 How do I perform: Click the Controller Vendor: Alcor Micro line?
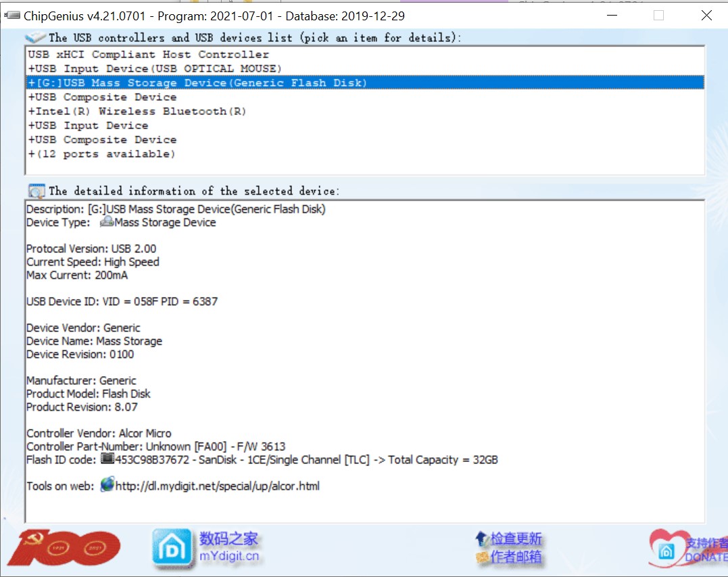point(99,434)
